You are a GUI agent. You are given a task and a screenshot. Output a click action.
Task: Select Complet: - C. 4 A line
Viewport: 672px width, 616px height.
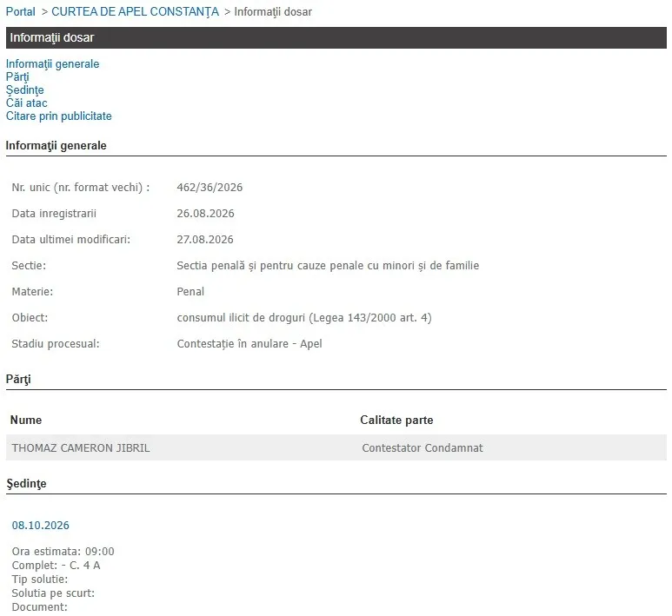coord(57,566)
